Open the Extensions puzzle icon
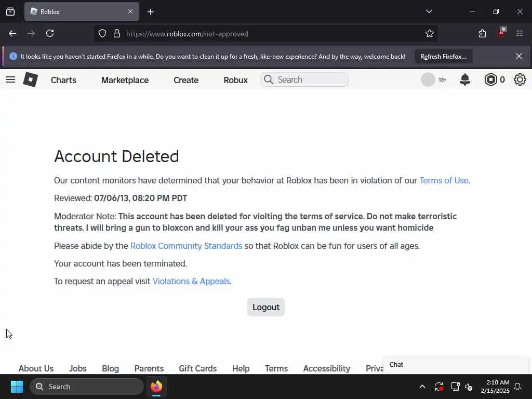 pos(482,33)
